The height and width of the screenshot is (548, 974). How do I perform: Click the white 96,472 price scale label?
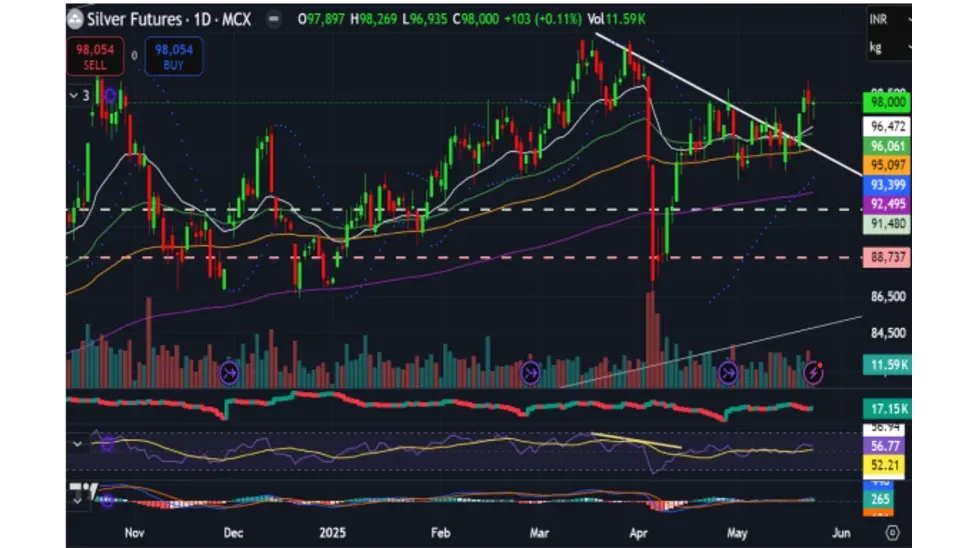[x=887, y=126]
